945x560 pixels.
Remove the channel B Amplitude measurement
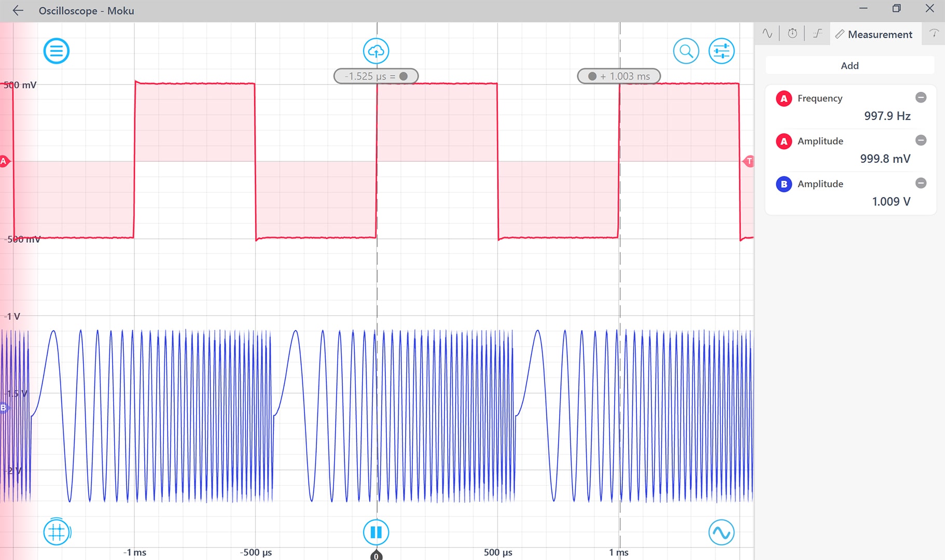point(921,183)
